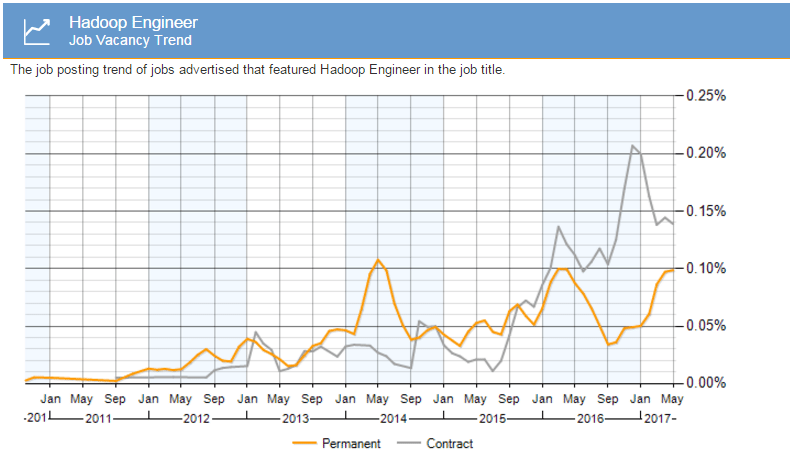Image resolution: width=795 pixels, height=459 pixels.
Task: Click the 0.00% y-axis label
Action: pyautogui.click(x=706, y=382)
